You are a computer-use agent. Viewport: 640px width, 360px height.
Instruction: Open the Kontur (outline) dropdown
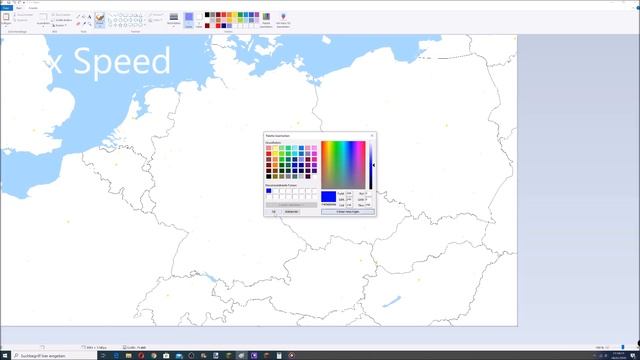pos(156,15)
